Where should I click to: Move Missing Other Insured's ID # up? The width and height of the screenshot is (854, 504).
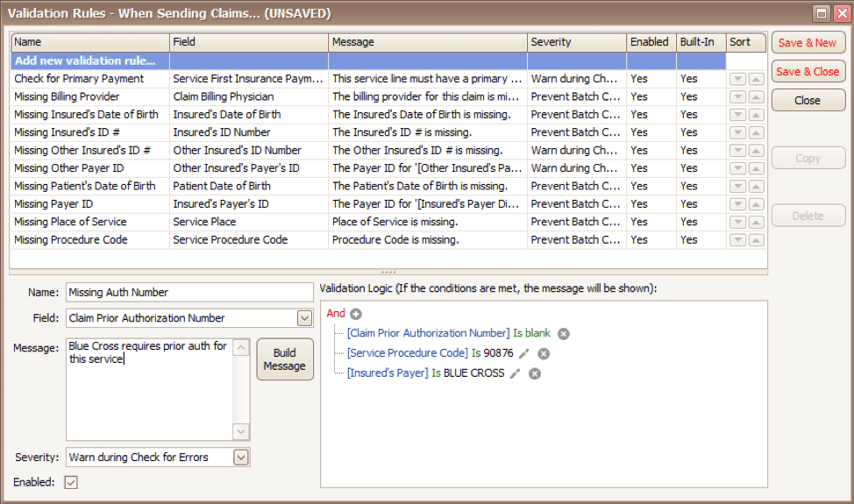756,151
